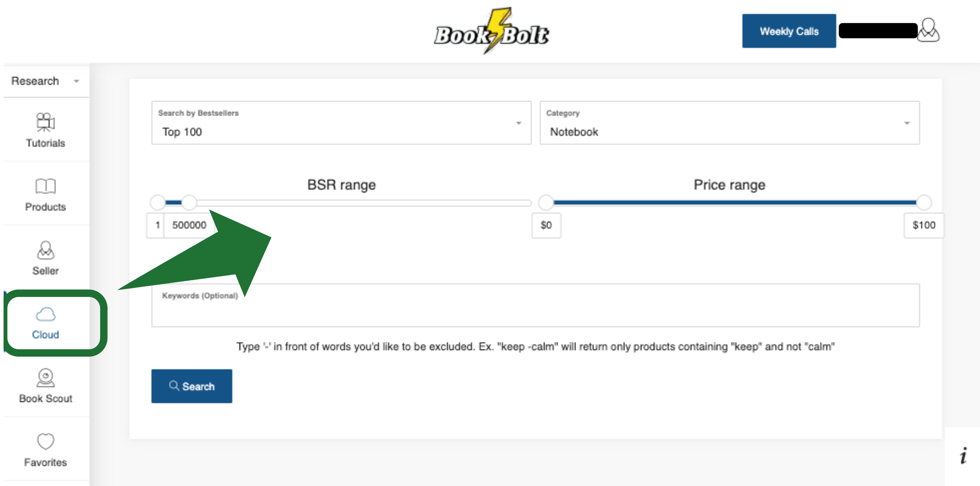Click the Weekly Calls button
This screenshot has height=486, width=980.
(x=789, y=31)
